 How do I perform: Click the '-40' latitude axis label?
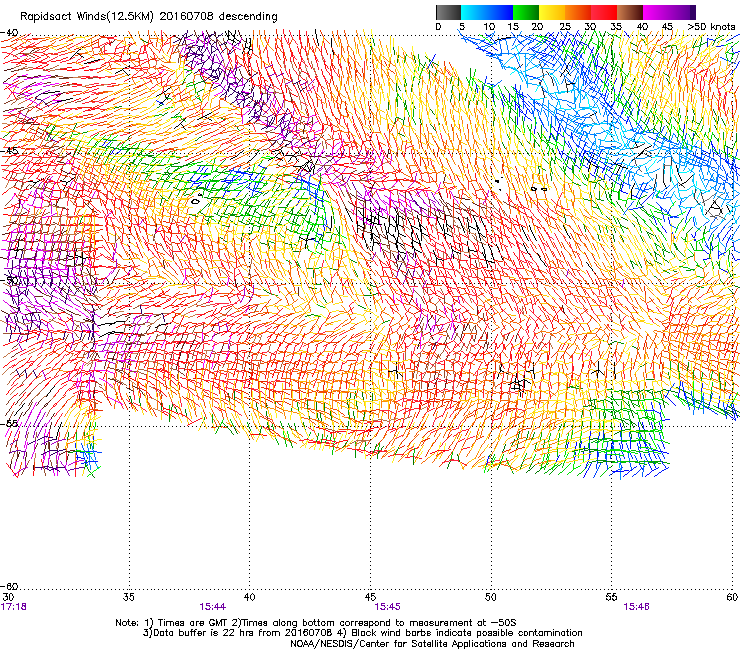pyautogui.click(x=9, y=33)
